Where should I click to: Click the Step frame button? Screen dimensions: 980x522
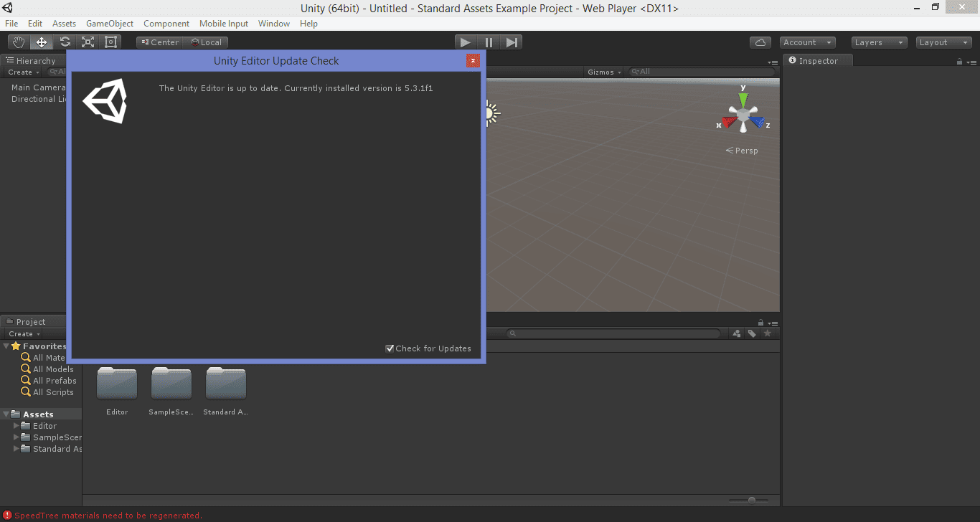pyautogui.click(x=511, y=42)
